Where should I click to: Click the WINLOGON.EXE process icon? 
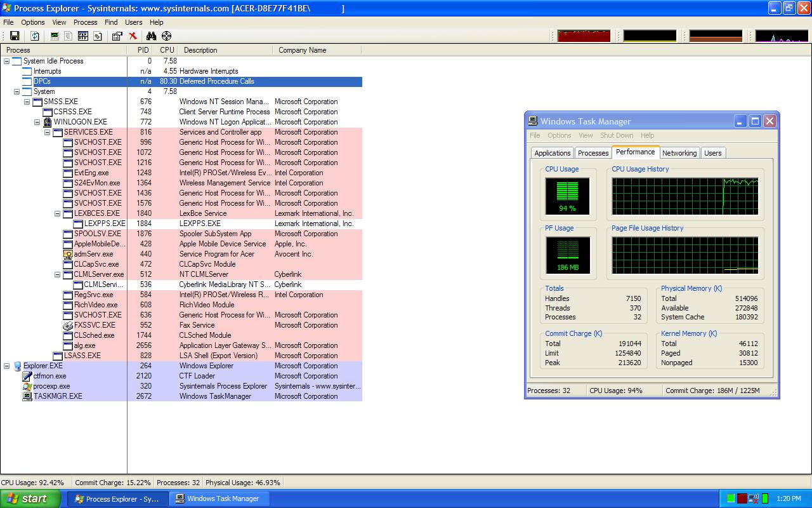click(48, 122)
